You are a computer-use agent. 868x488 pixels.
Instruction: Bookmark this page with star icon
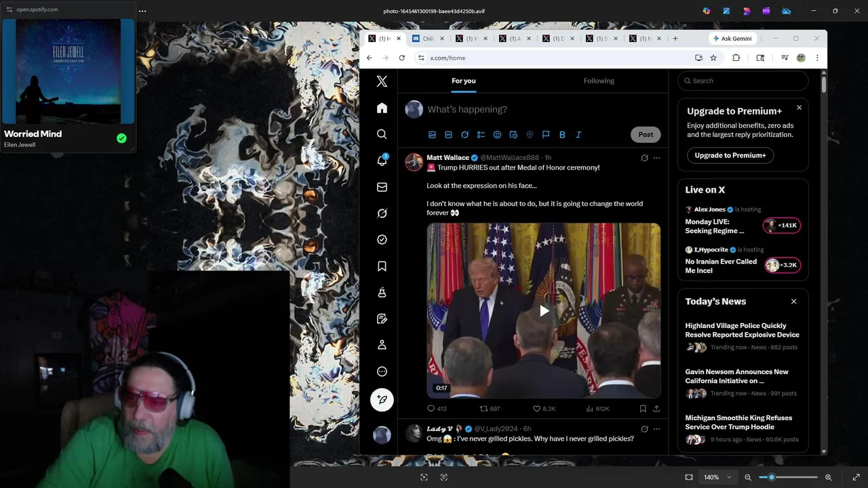click(x=713, y=58)
